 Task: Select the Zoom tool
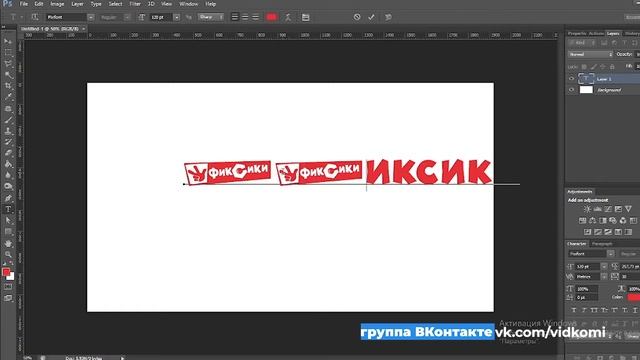(x=8, y=254)
